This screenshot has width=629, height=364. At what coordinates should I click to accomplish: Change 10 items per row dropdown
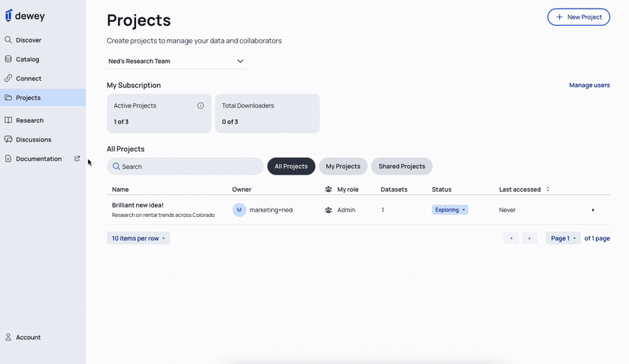pyautogui.click(x=138, y=238)
